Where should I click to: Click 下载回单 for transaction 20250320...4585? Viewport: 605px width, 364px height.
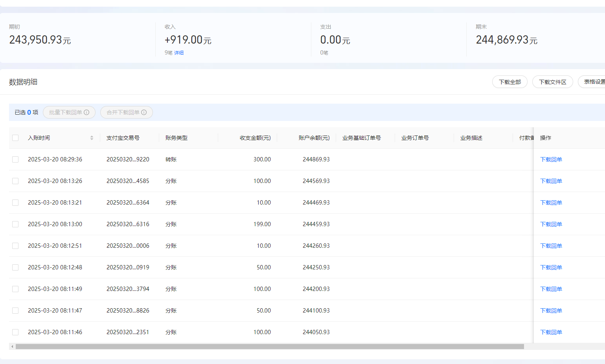pos(551,181)
